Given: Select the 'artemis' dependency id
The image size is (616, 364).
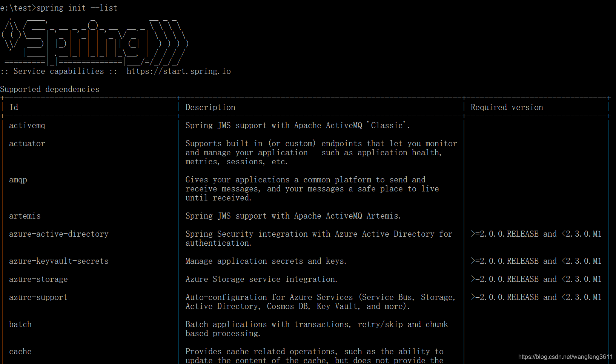Looking at the screenshot, I should [25, 216].
